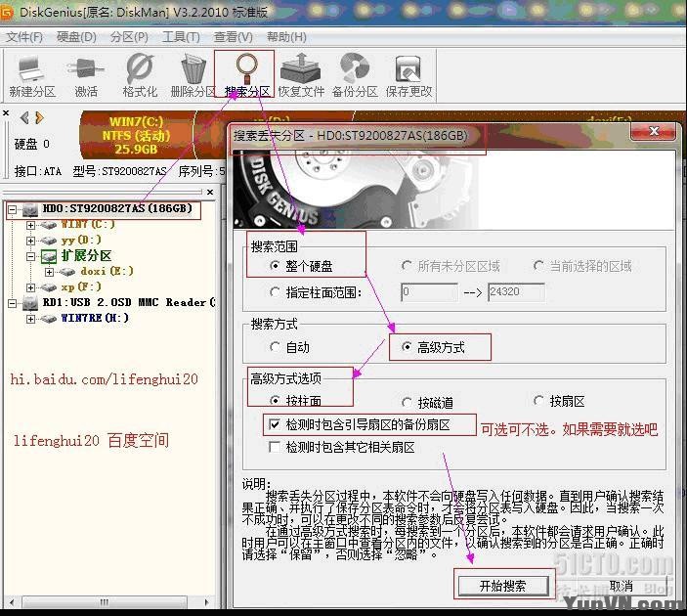Click the 激活 plug icon
This screenshot has width=687, height=616.
pos(86,69)
